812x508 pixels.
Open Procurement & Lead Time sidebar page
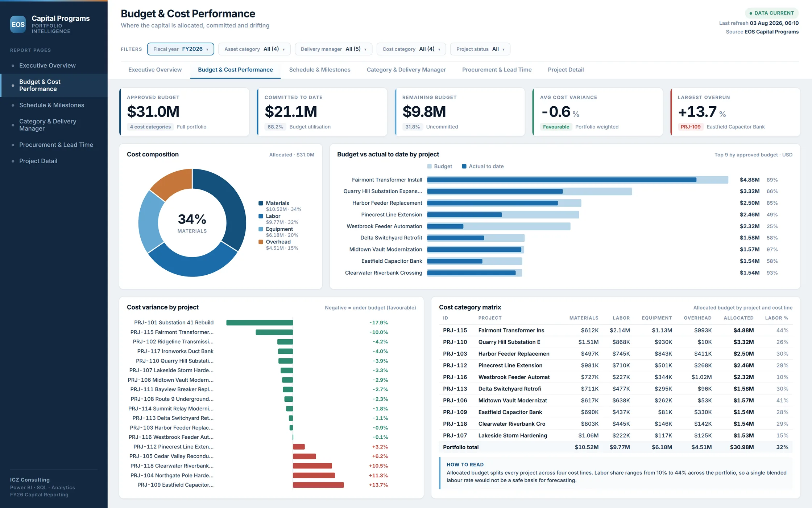click(54, 145)
